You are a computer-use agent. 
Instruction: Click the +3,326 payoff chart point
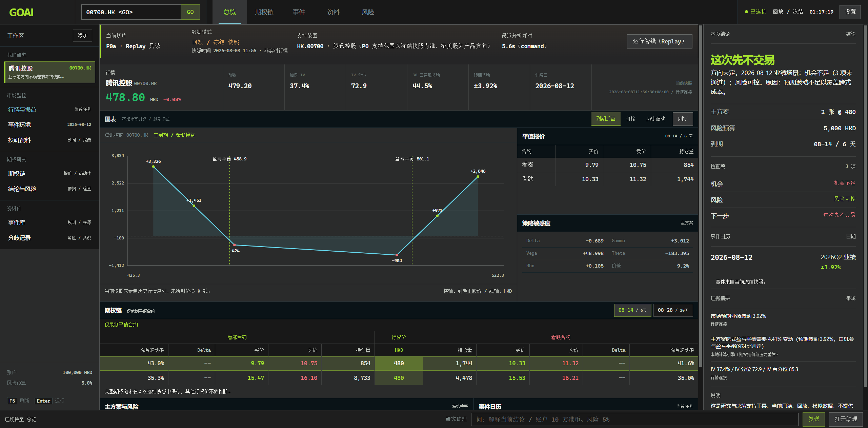click(x=154, y=166)
